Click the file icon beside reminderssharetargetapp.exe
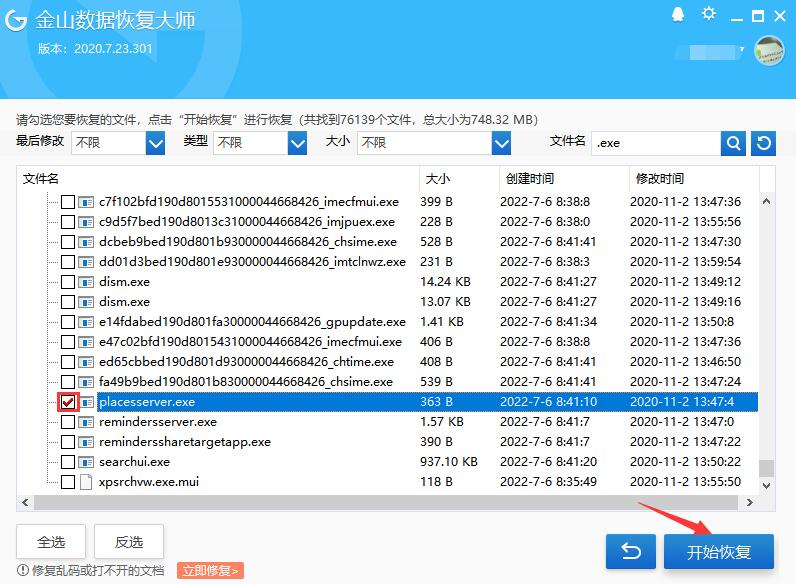Screen dimensions: 796x584 86,442
